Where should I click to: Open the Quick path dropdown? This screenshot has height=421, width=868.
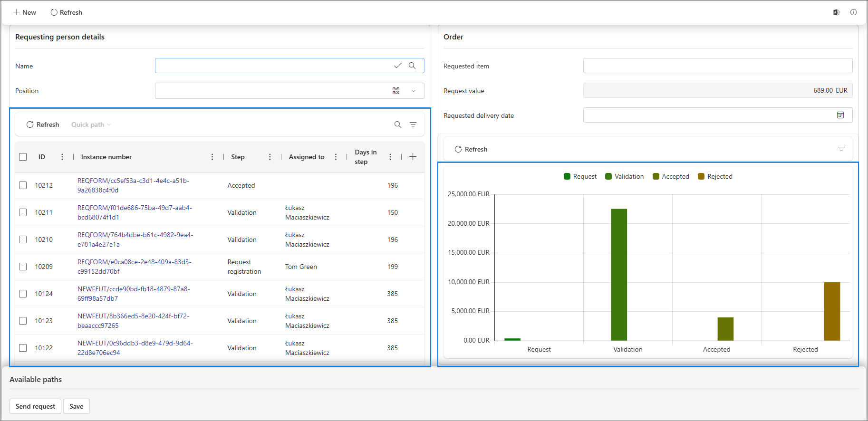[91, 124]
